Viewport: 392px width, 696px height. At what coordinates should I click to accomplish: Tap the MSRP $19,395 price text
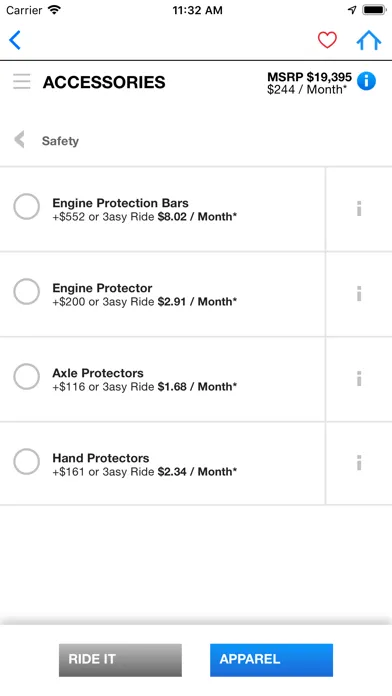309,77
